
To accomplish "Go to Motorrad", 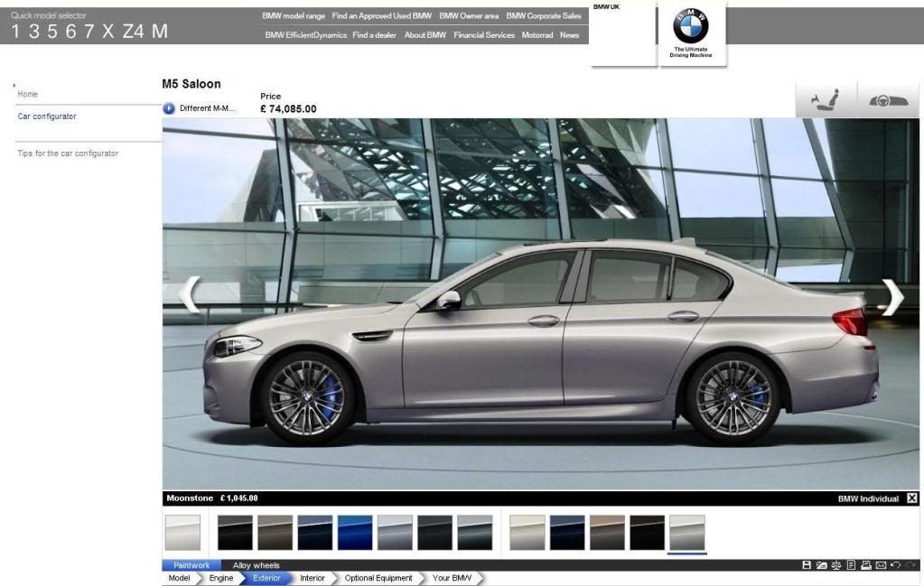I will pos(537,35).
